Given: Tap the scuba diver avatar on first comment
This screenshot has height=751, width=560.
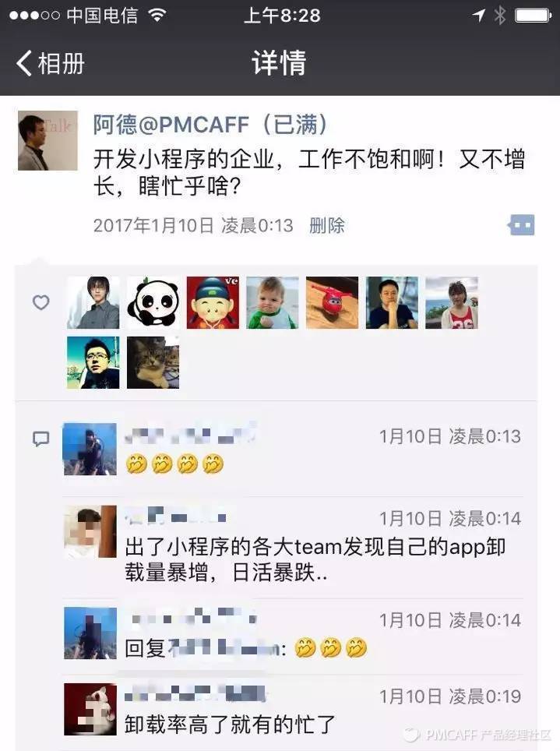Looking at the screenshot, I should pyautogui.click(x=90, y=449).
